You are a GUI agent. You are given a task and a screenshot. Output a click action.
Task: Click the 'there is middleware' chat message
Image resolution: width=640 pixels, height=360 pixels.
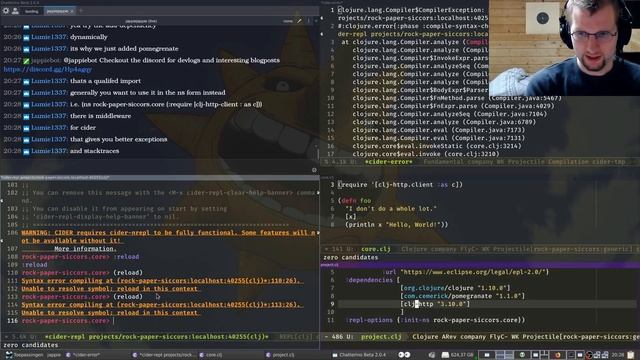(100, 116)
